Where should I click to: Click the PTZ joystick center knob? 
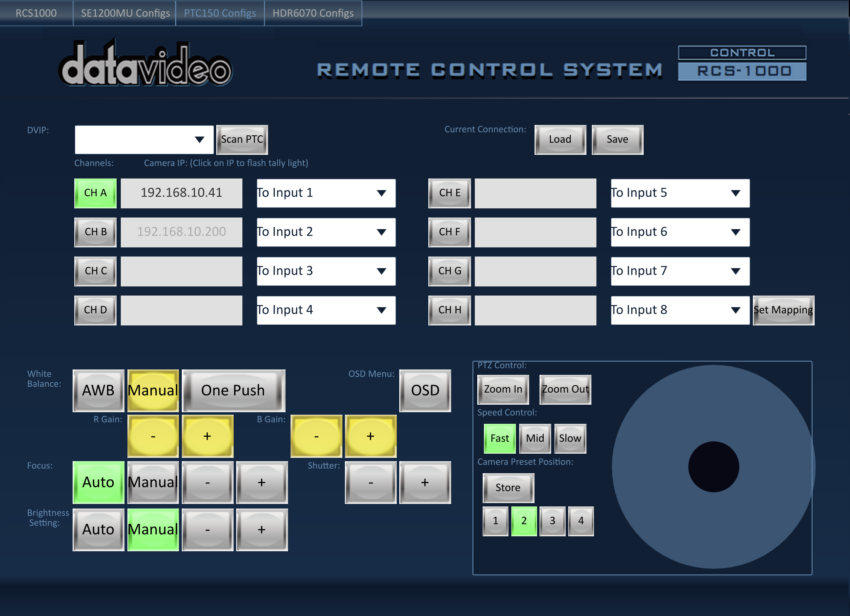point(713,467)
